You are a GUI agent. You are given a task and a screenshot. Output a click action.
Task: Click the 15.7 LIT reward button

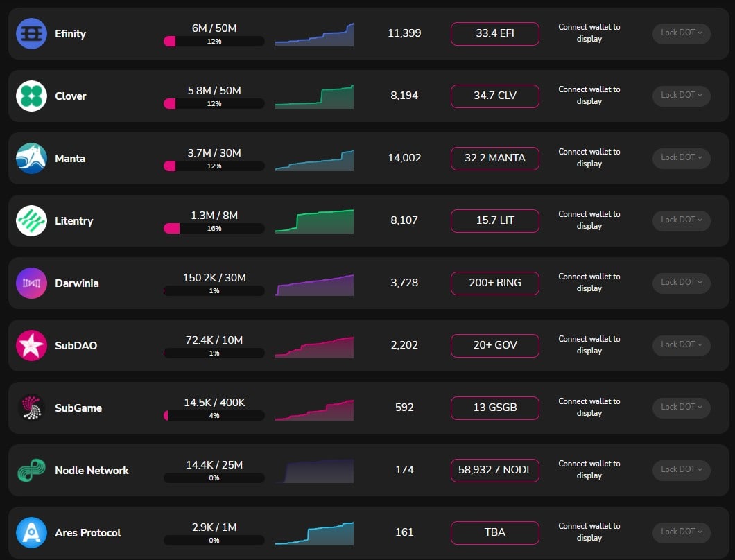[495, 220]
